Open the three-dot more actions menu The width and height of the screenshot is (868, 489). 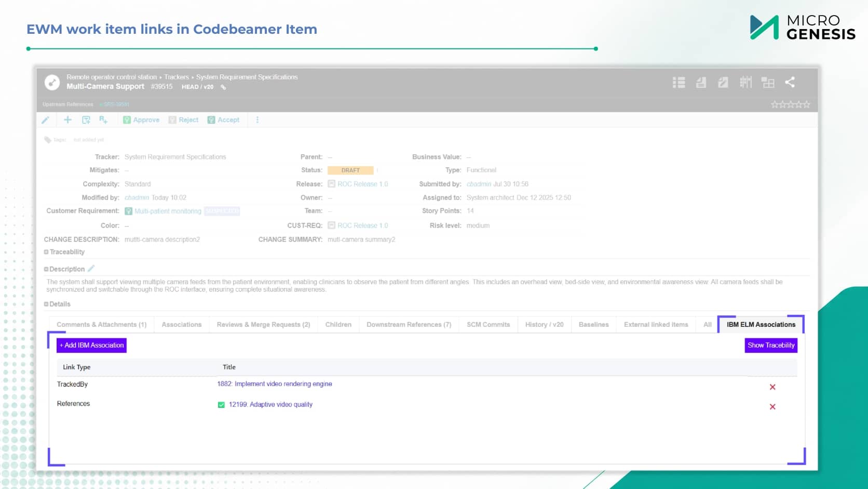257,120
